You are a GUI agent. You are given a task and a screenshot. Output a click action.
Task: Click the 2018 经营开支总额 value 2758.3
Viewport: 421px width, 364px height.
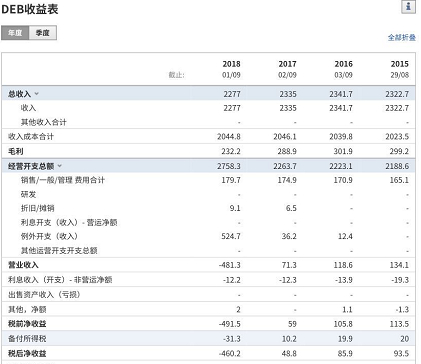pyautogui.click(x=229, y=166)
